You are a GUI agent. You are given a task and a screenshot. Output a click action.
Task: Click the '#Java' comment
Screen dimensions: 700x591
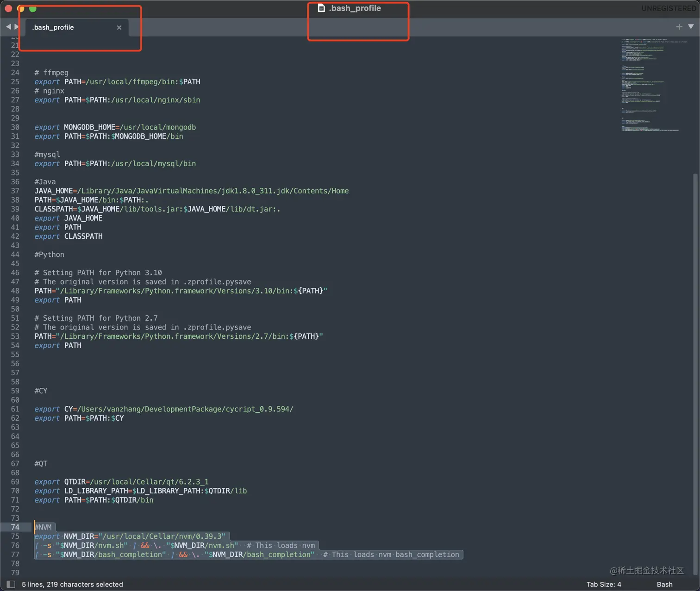click(x=45, y=182)
